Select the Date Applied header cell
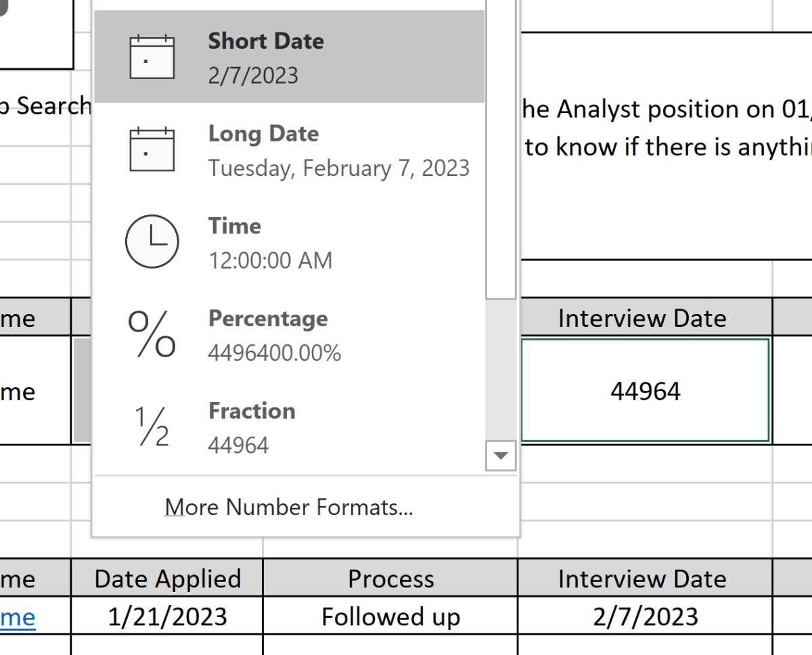The height and width of the screenshot is (655, 812). pos(166,579)
